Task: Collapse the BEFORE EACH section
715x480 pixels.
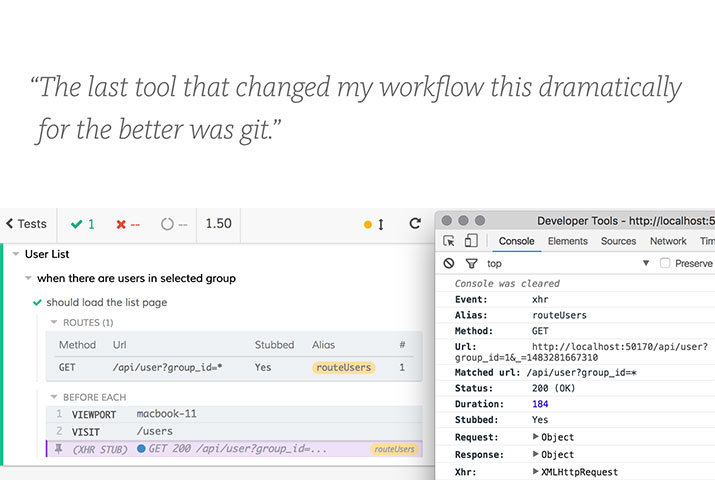Action: pos(54,397)
